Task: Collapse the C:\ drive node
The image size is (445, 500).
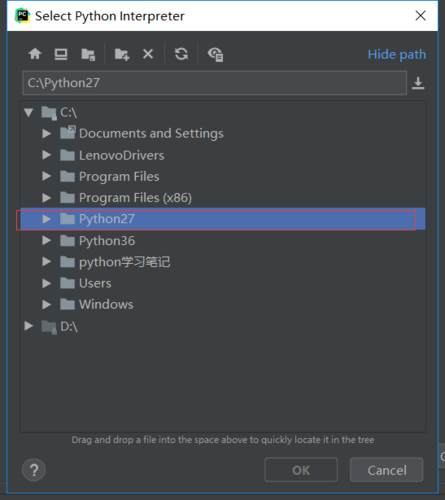Action: point(29,112)
